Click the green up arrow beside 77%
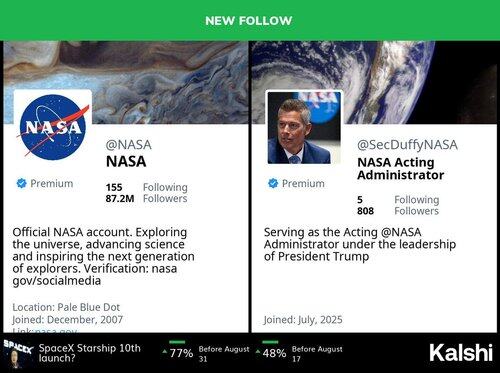The height and width of the screenshot is (373, 500). point(165,352)
